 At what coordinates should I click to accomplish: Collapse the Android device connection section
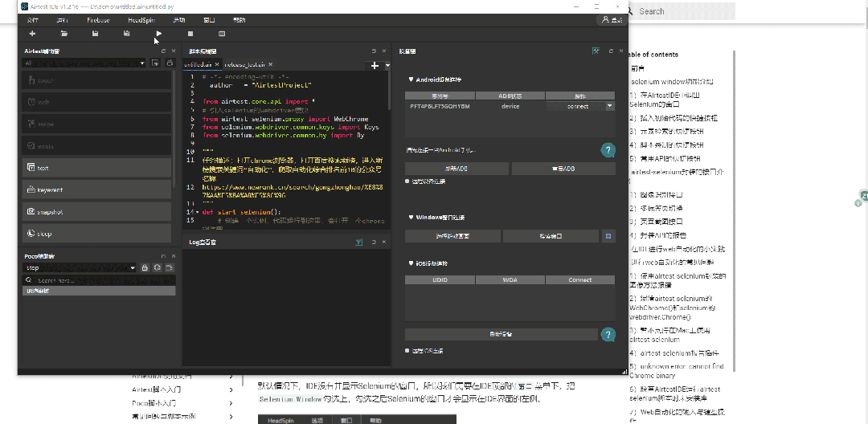point(411,79)
